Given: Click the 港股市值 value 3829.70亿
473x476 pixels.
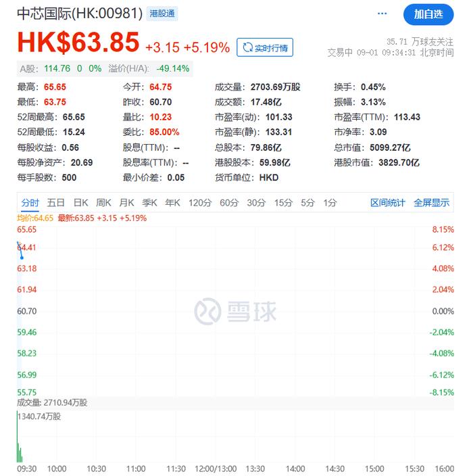Looking at the screenshot, I should pos(399,163).
